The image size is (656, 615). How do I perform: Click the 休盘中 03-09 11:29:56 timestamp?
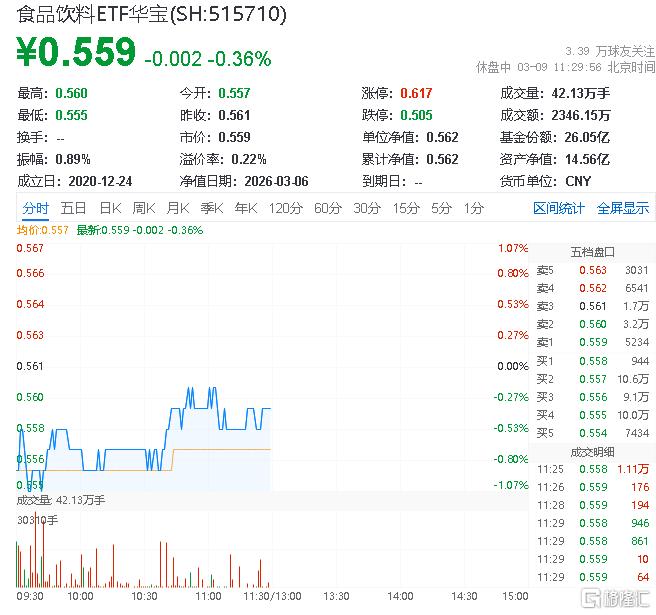click(565, 67)
